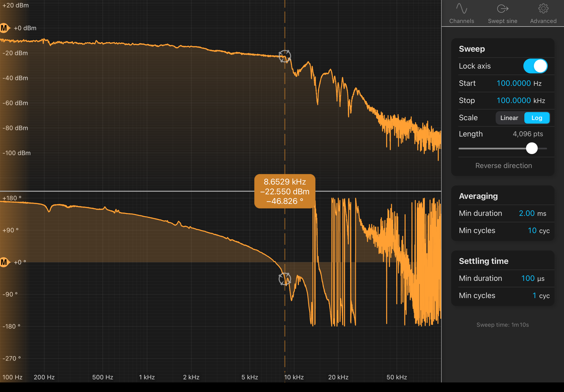
Task: Click the Settling time section heading
Action: (x=483, y=261)
